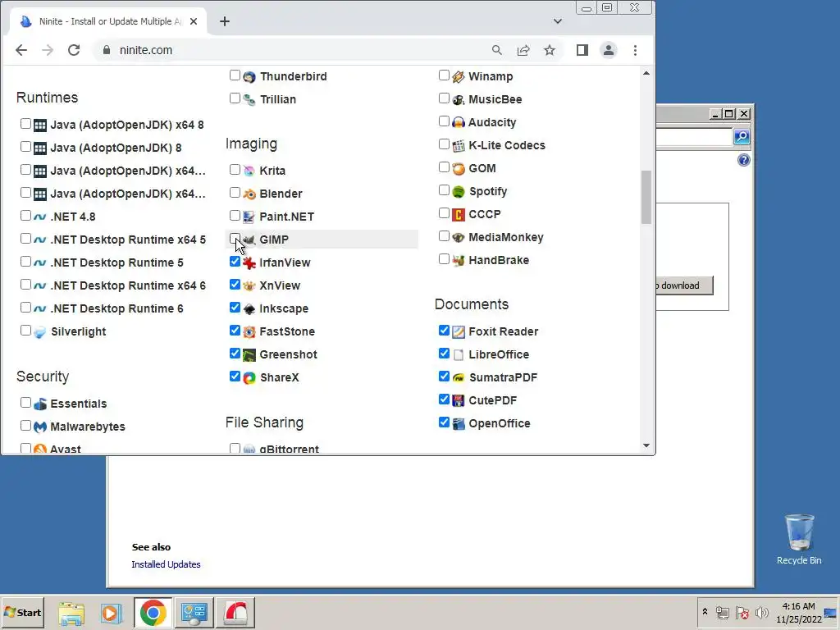Viewport: 840px width, 630px height.
Task: Open the Installed Updates link
Action: (x=166, y=564)
